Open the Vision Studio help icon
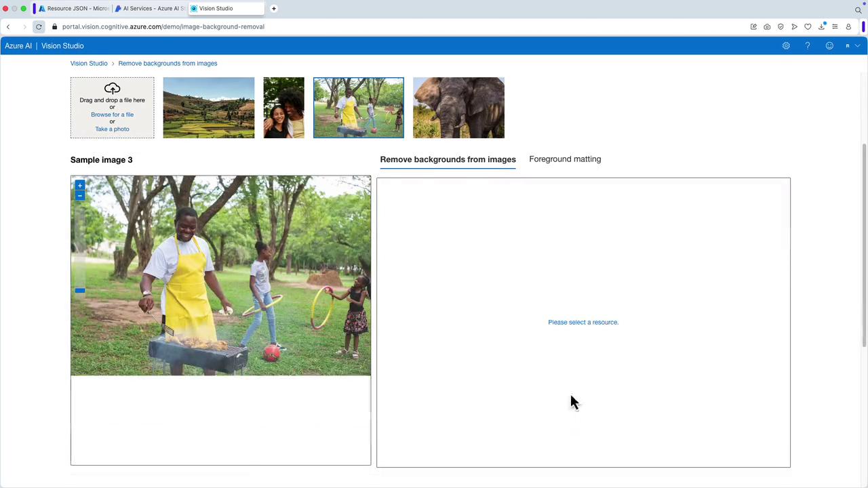The image size is (868, 488). tap(808, 46)
